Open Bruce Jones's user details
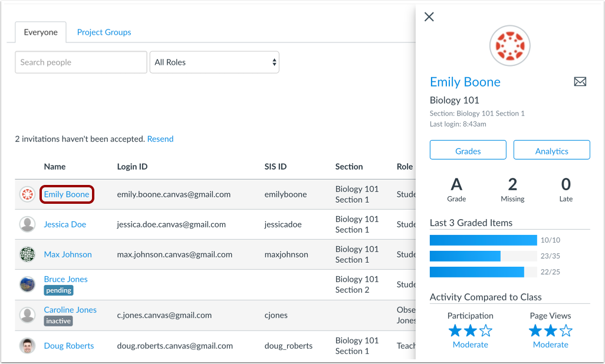The height and width of the screenshot is (364, 605). 65,279
